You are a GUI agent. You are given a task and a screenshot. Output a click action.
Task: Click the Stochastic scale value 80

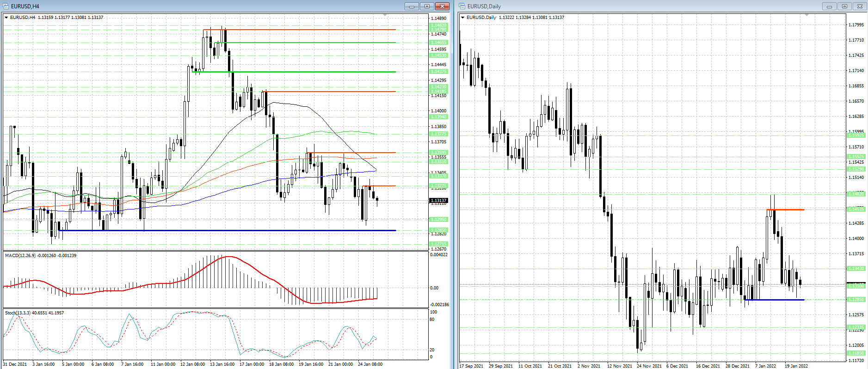(x=432, y=320)
